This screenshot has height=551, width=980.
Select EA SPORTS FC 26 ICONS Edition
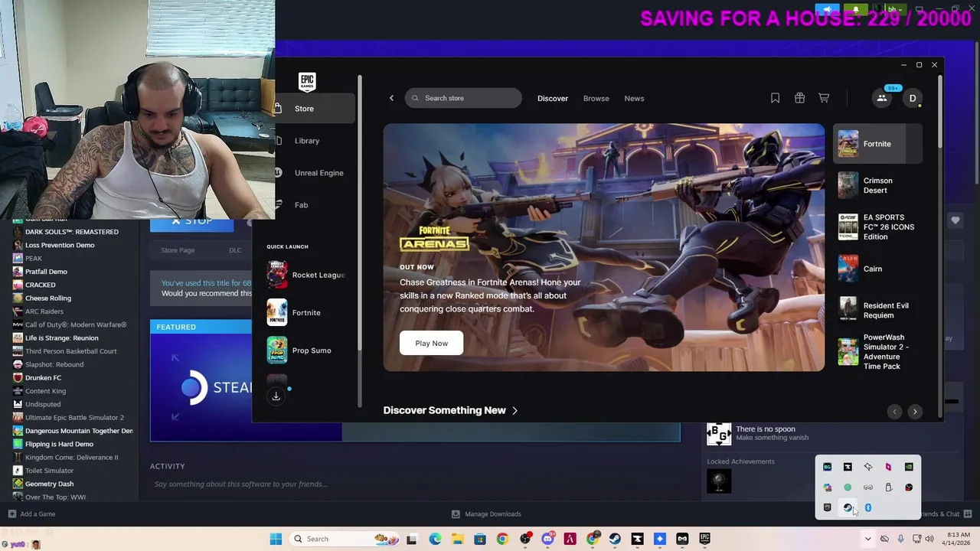877,227
